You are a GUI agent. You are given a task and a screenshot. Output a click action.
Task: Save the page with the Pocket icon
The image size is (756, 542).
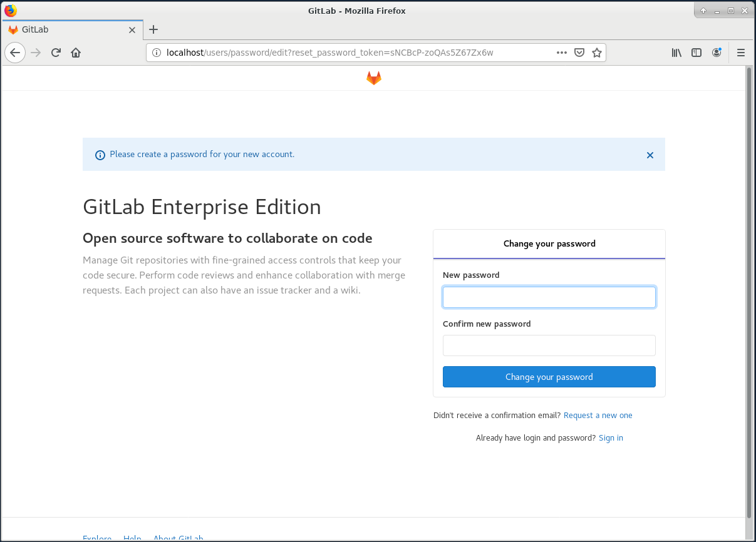coord(579,53)
